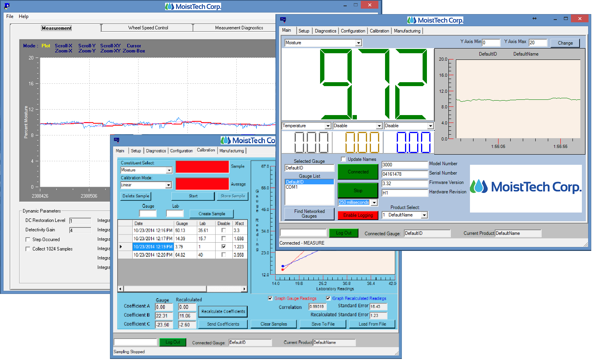Toggle the Update Names checkbox
The height and width of the screenshot is (364, 594).
point(344,159)
